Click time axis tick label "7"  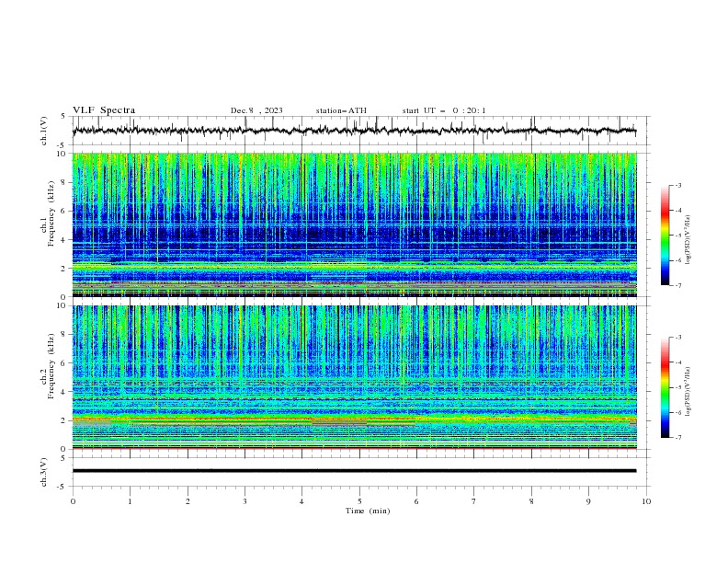474,501
